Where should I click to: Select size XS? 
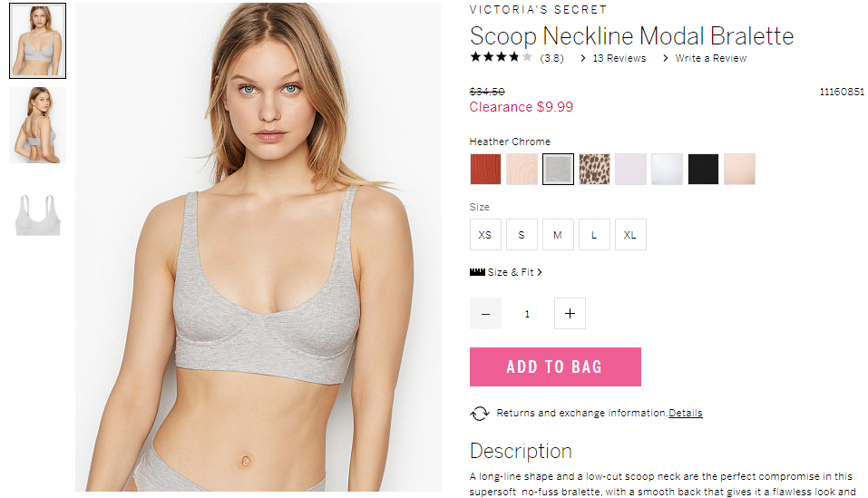[485, 235]
